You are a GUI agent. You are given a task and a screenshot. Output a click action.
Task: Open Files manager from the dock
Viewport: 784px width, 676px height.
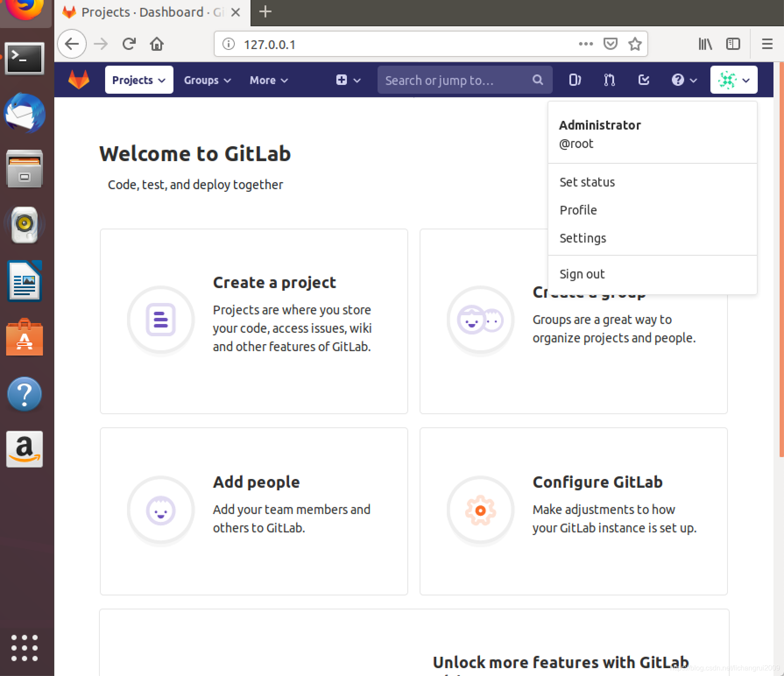[x=25, y=169]
